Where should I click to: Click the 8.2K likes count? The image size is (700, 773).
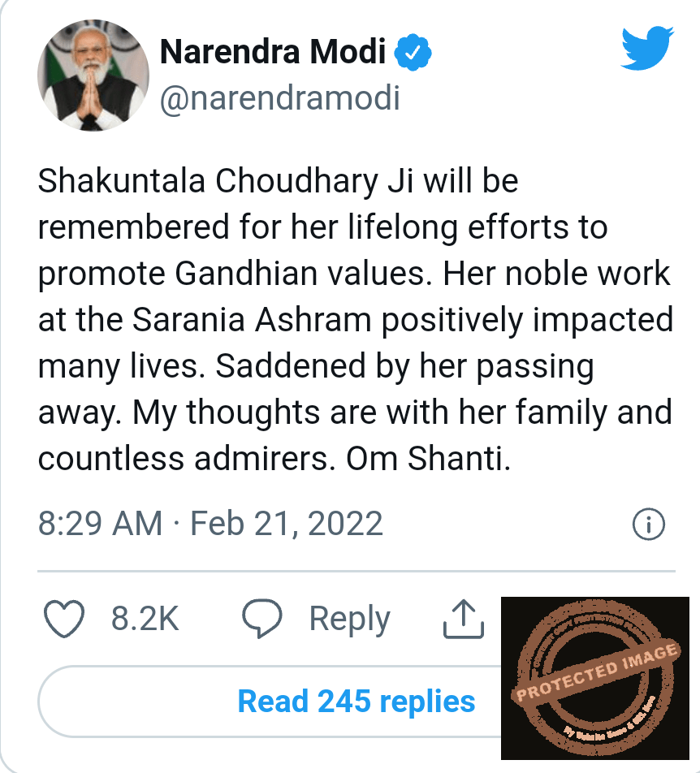(x=145, y=620)
